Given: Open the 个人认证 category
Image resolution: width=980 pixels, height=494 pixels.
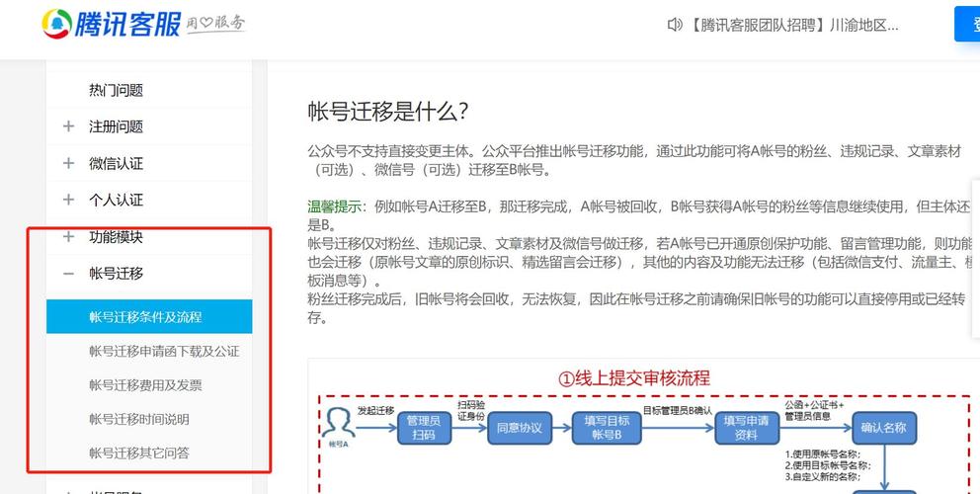Looking at the screenshot, I should [117, 201].
